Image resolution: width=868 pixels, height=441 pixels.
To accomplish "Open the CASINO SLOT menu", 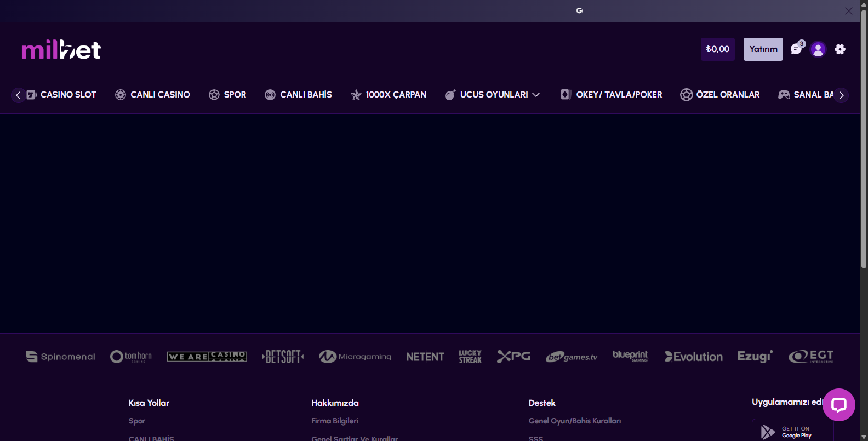I will (x=68, y=95).
